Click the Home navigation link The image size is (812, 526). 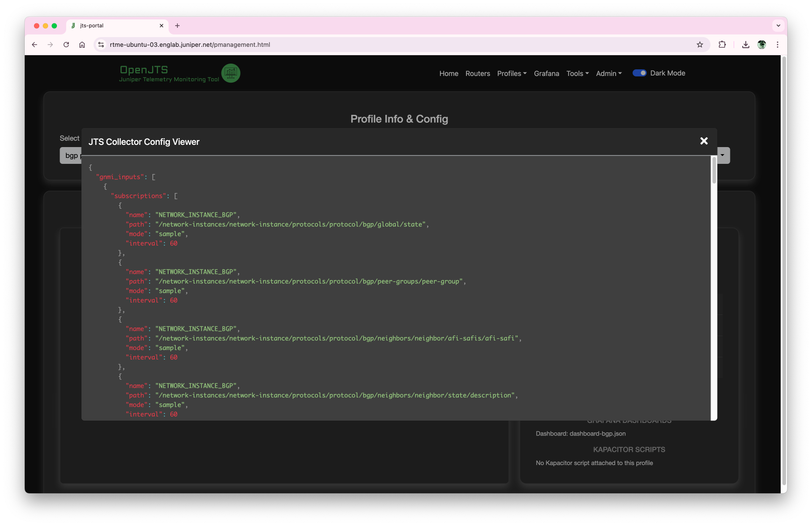448,74
